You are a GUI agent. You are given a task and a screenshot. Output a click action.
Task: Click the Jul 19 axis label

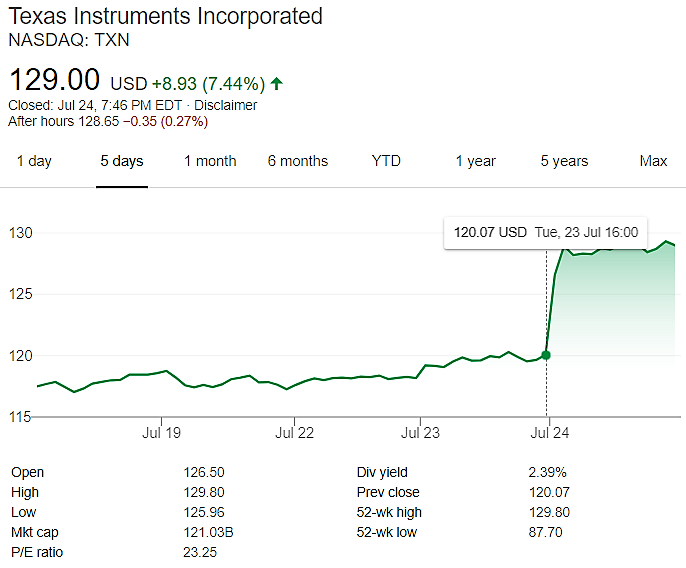point(161,433)
